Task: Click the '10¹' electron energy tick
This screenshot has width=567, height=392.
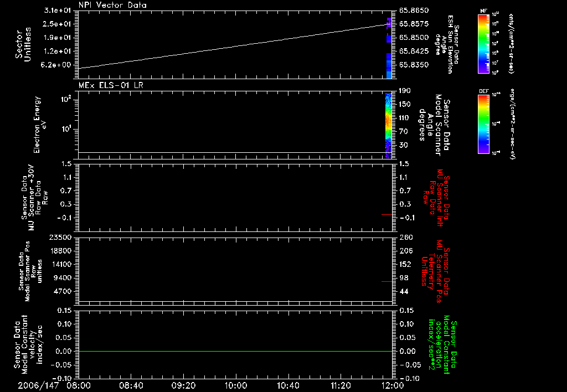Action: point(65,129)
